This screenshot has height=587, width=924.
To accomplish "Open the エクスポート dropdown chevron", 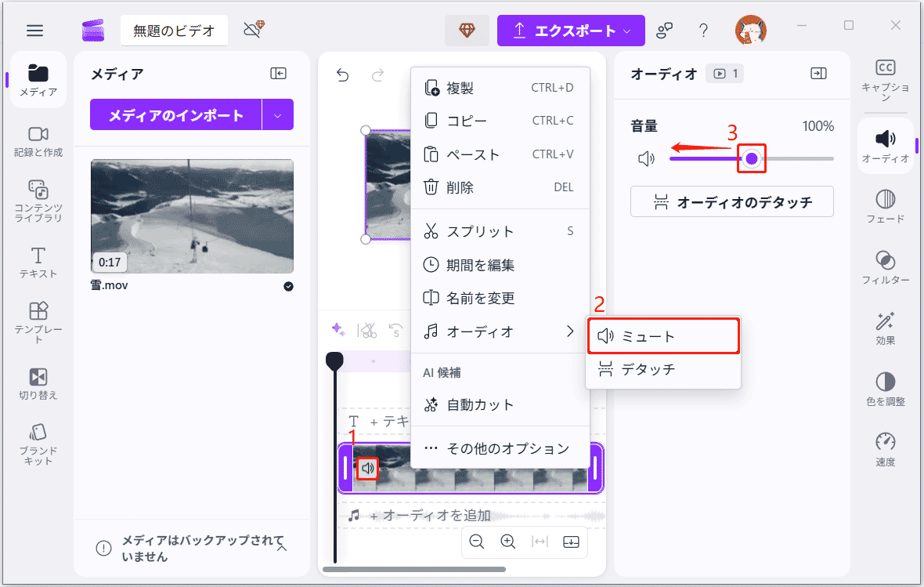I will tap(627, 31).
